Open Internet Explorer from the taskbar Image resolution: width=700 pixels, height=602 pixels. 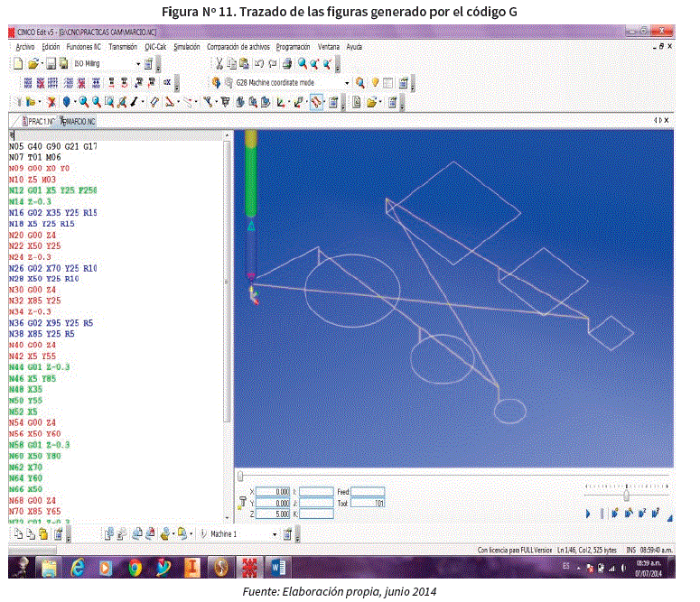point(78,567)
